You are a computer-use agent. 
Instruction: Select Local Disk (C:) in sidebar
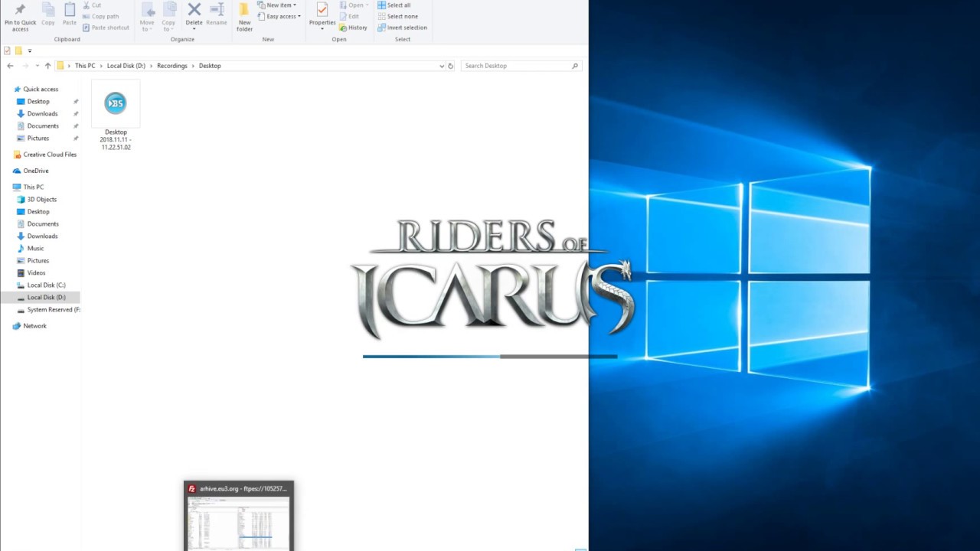46,285
